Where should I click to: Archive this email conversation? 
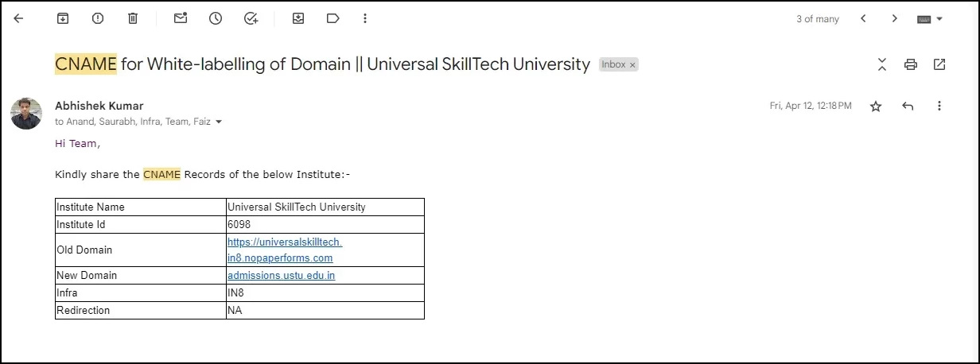(x=63, y=18)
